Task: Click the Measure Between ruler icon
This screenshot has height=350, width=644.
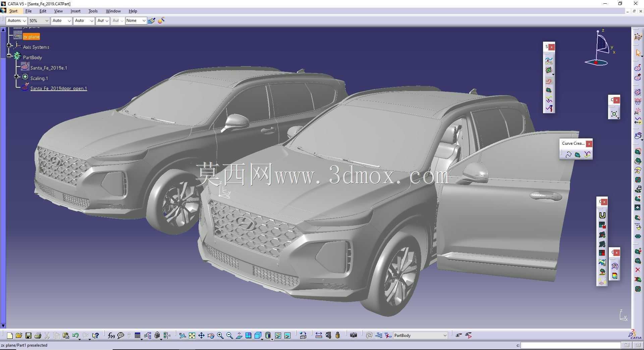Action: (319, 335)
